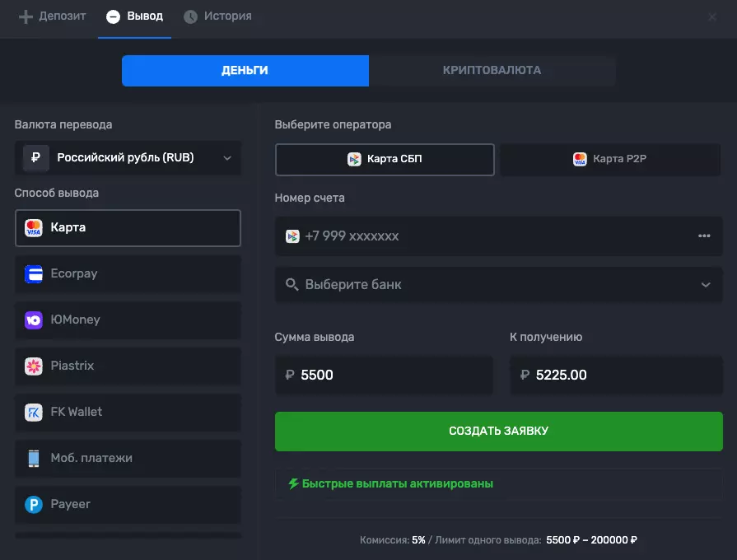Choose the ЮMoney wallet icon

33,320
